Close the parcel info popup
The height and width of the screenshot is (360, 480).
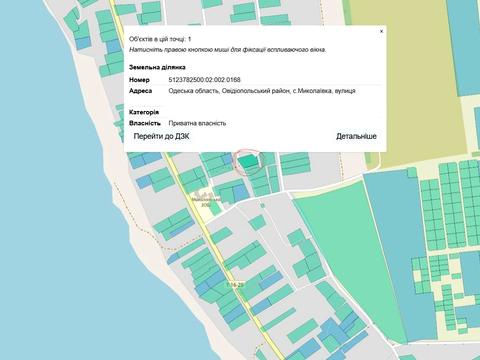click(381, 31)
